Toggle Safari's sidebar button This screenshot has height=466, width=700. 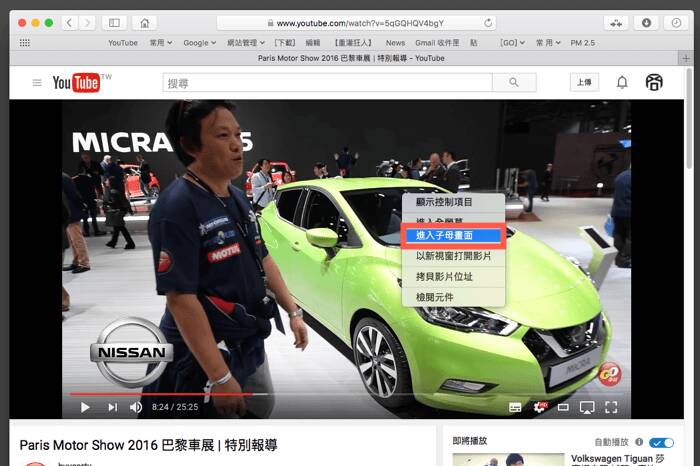(114, 23)
